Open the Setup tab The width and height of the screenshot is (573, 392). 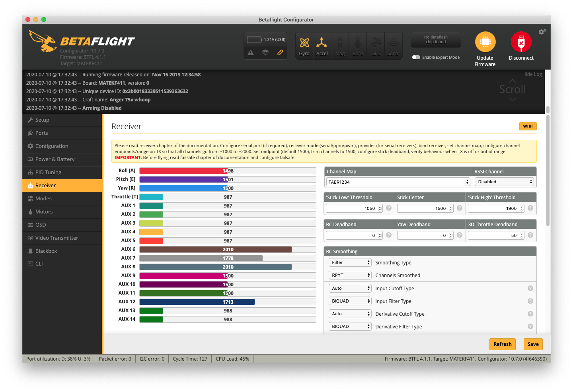[x=62, y=120]
